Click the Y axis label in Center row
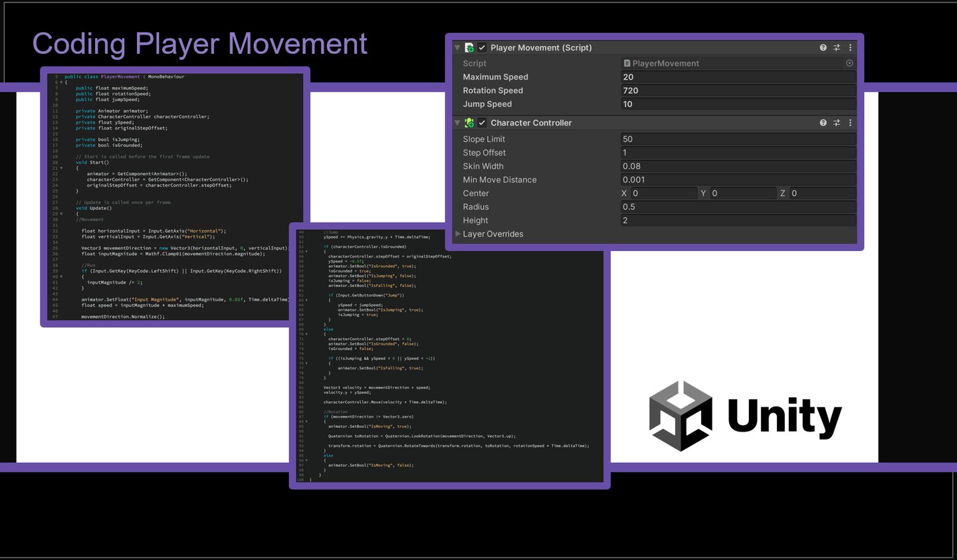This screenshot has width=957, height=560. pyautogui.click(x=703, y=193)
